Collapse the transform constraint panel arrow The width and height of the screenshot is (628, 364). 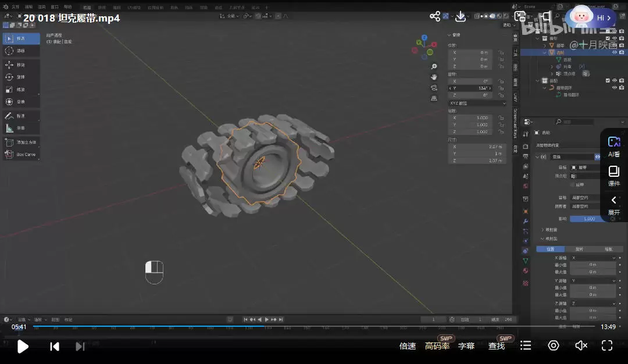(537, 157)
